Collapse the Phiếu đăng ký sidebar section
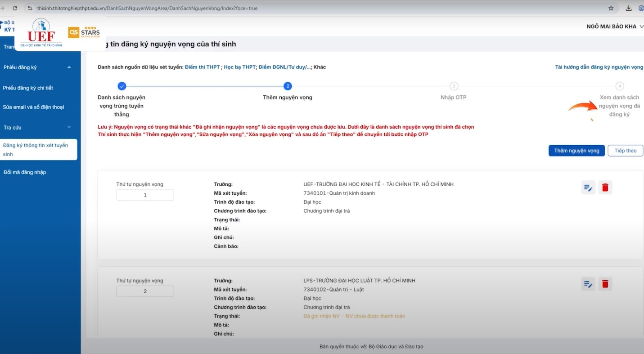This screenshot has height=354, width=644. point(69,67)
